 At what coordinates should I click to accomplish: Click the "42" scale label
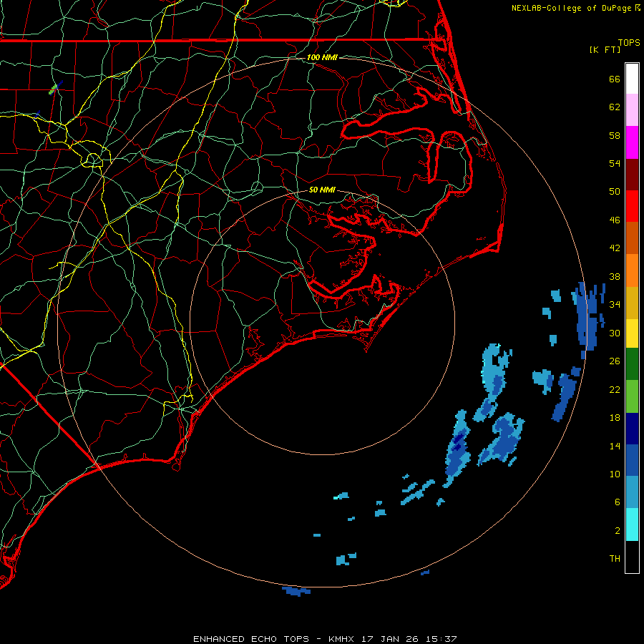(615, 248)
